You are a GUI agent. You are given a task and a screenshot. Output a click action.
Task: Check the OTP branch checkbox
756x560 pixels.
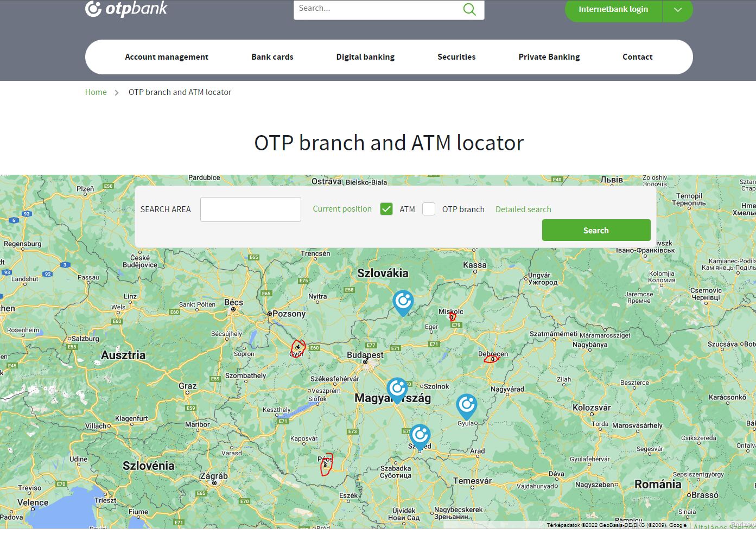coord(429,209)
